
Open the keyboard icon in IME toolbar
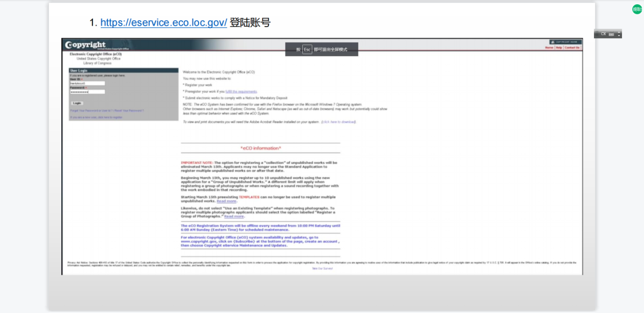[611, 34]
